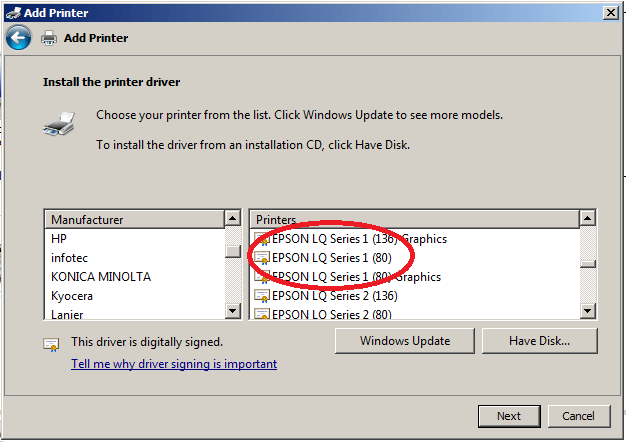The width and height of the screenshot is (626, 442).
Task: Open Tell me why driver signing is important
Action: click(x=174, y=364)
